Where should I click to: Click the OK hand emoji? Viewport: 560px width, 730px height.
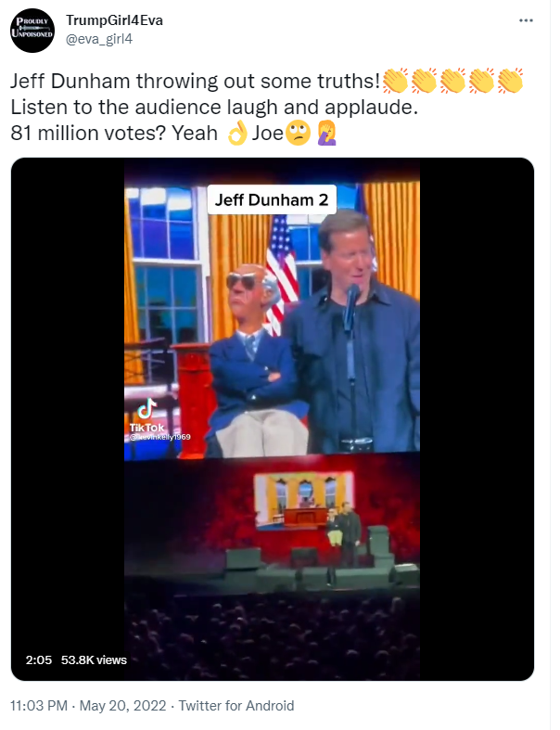(237, 134)
